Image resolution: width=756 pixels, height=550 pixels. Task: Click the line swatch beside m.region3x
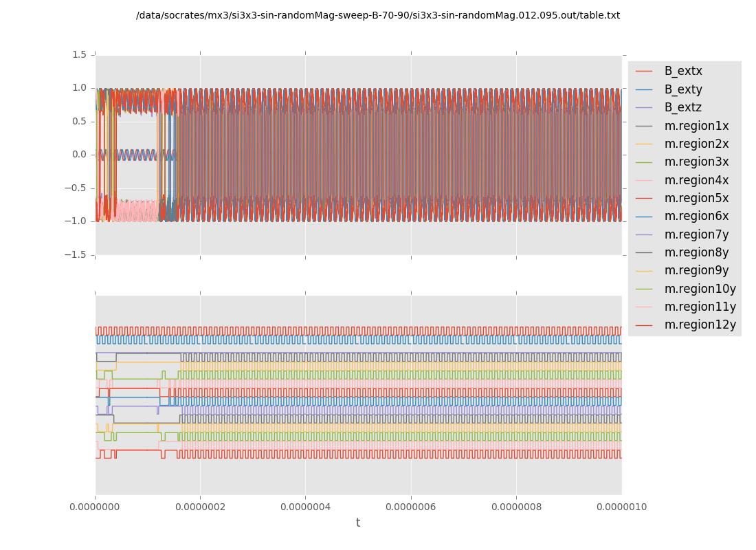[x=644, y=162]
